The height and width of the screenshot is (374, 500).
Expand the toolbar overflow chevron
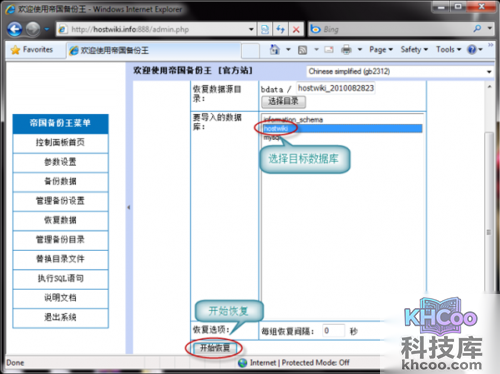490,45
